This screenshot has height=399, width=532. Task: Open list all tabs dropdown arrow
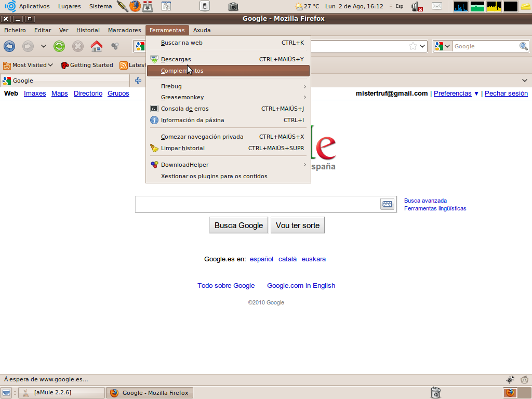click(525, 81)
